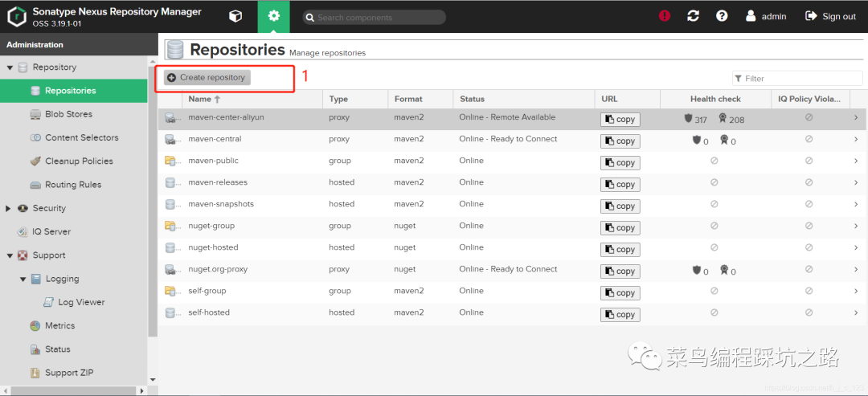The width and height of the screenshot is (868, 396).
Task: Copy URL of nuget-group
Action: [620, 228]
